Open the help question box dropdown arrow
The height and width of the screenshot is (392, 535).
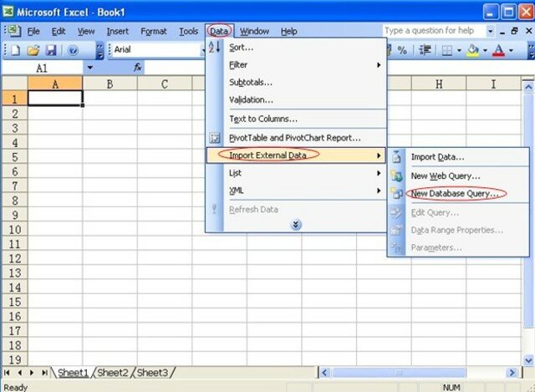point(491,31)
